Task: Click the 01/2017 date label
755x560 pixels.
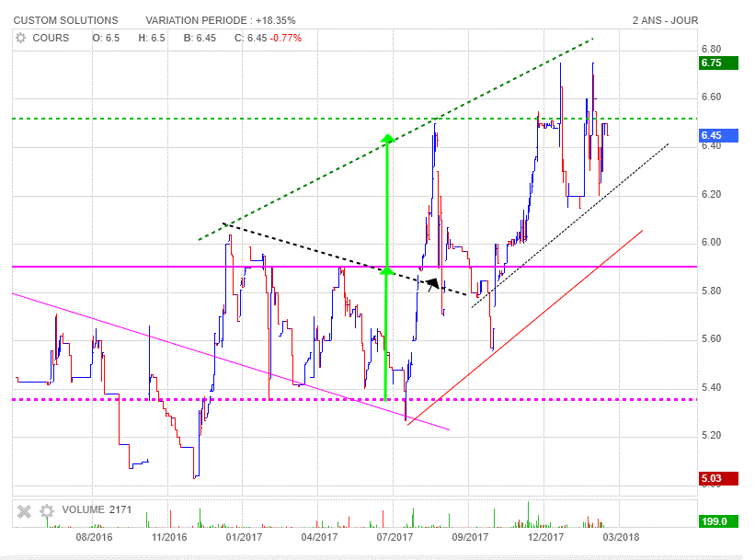Action: pos(244,537)
